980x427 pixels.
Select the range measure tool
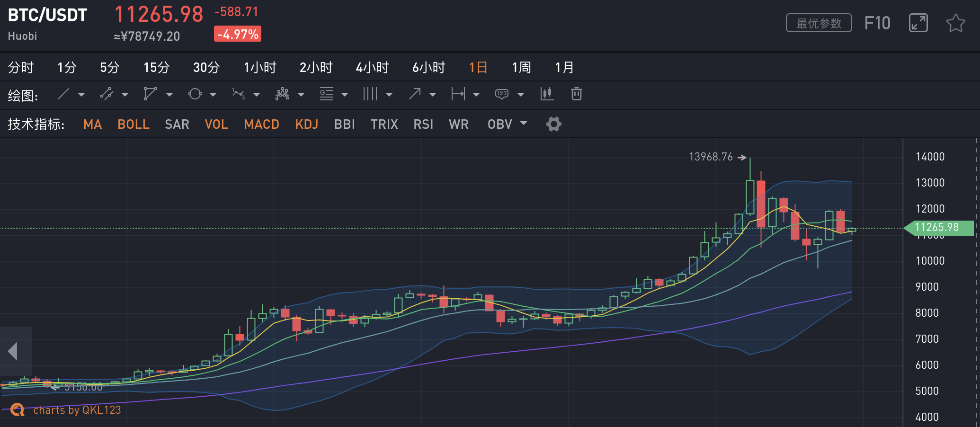(x=458, y=94)
